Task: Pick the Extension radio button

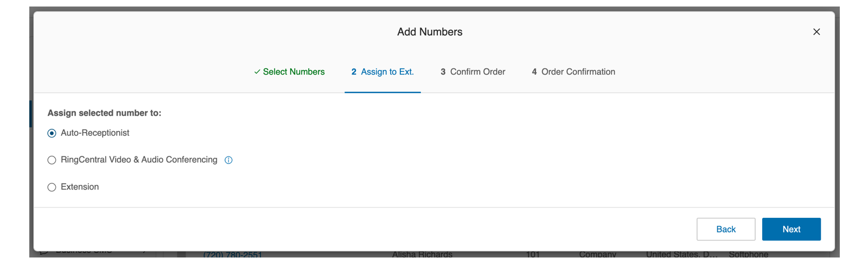Action: 52,187
